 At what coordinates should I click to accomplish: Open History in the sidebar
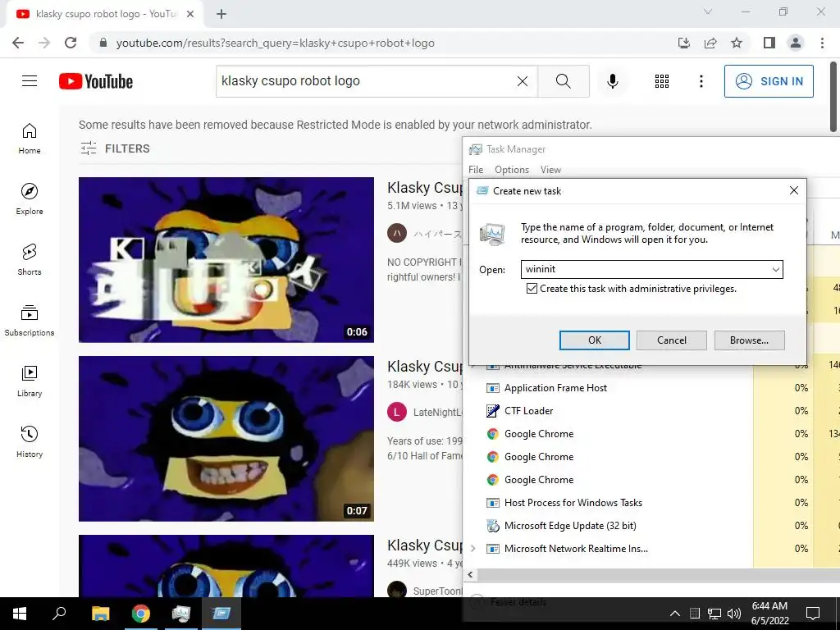point(30,441)
